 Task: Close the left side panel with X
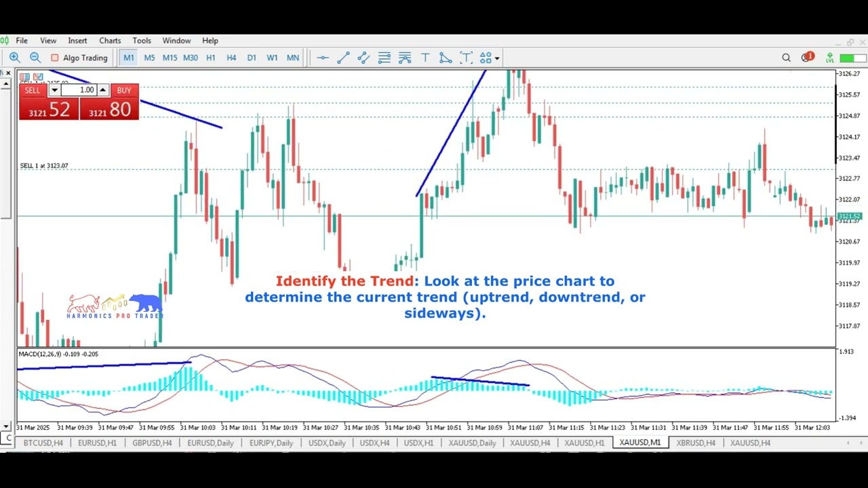click(8, 73)
